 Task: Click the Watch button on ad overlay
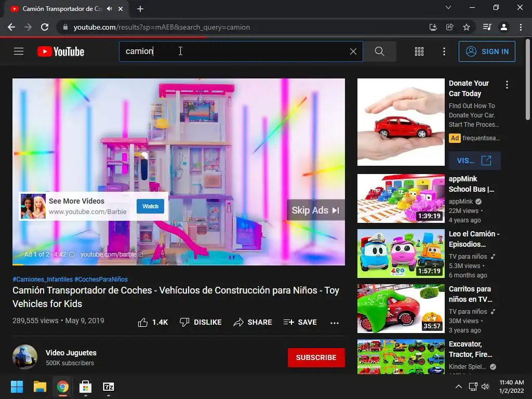click(150, 206)
